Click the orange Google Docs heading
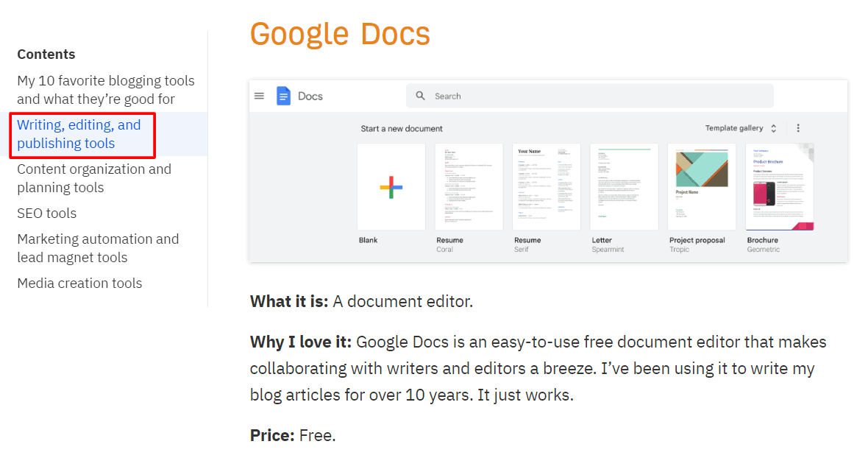 tap(340, 35)
